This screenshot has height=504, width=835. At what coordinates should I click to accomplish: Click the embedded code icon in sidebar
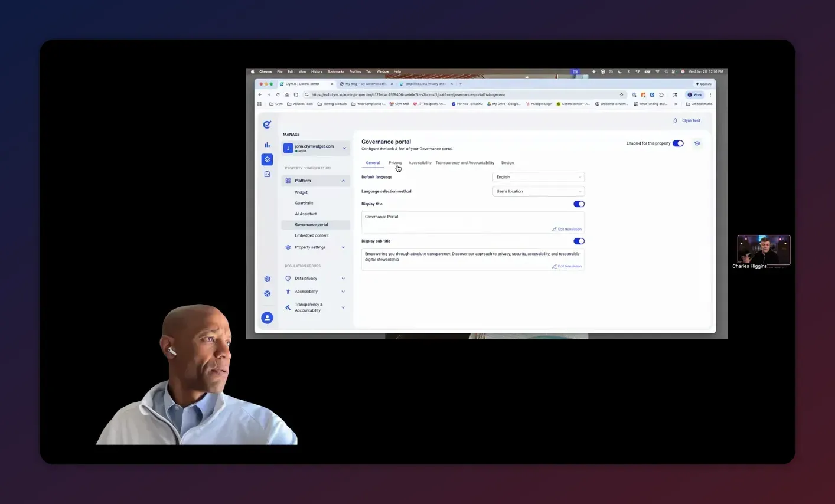(267, 174)
